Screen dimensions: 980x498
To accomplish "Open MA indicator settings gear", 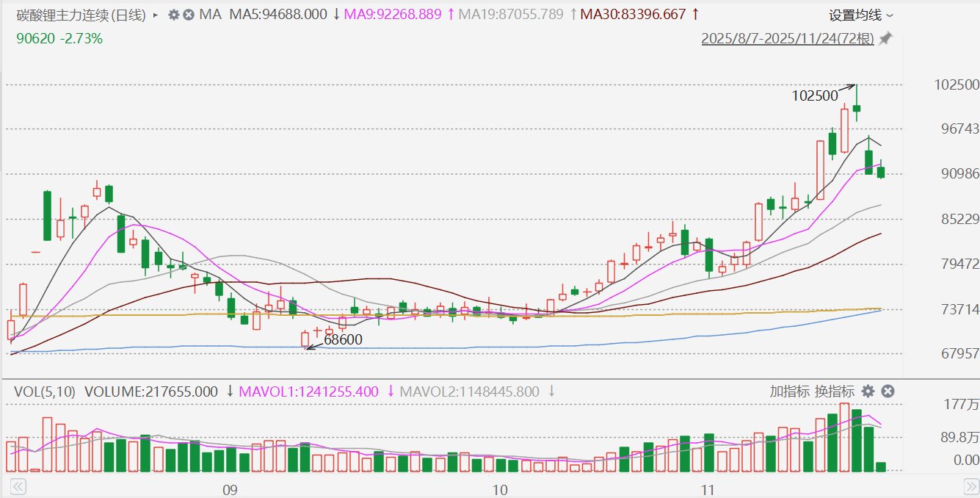I will point(174,15).
